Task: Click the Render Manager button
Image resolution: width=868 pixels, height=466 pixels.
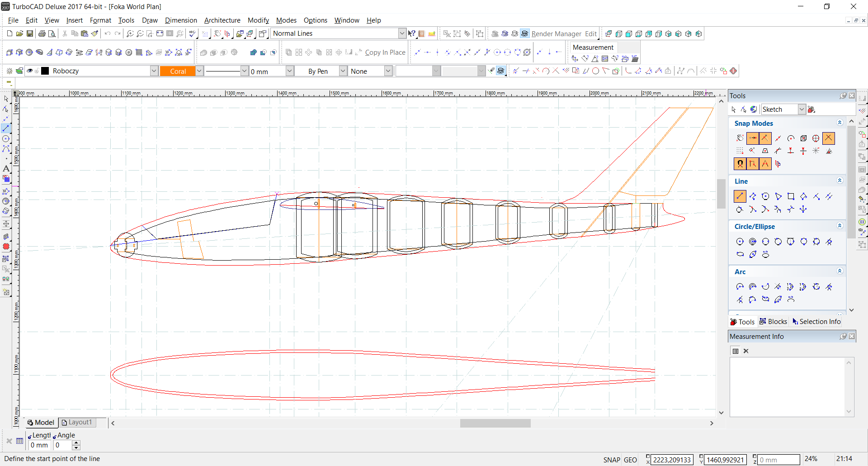Action: click(x=556, y=34)
